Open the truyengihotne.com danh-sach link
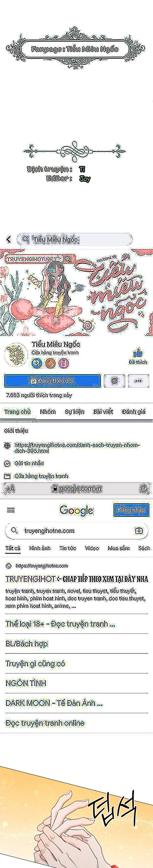Viewport: 153px width, 868px height. click(77, 448)
